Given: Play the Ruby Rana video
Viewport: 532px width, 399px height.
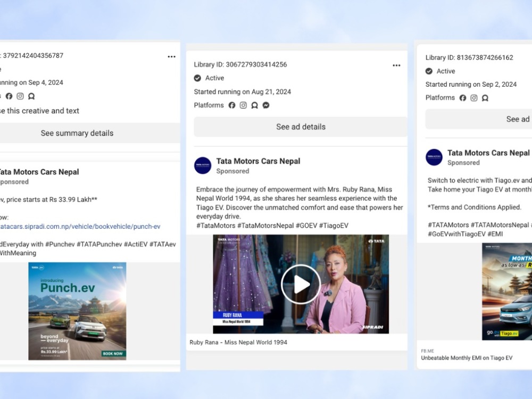Looking at the screenshot, I should [301, 284].
